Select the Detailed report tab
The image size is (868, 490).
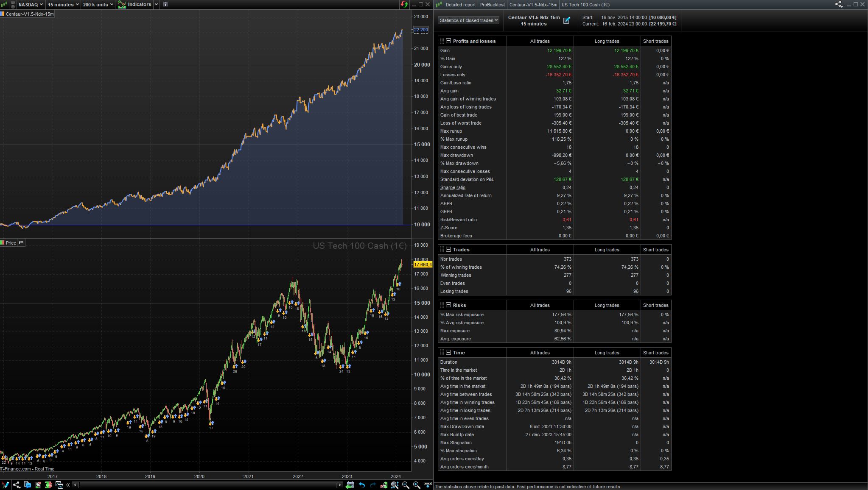pos(460,5)
